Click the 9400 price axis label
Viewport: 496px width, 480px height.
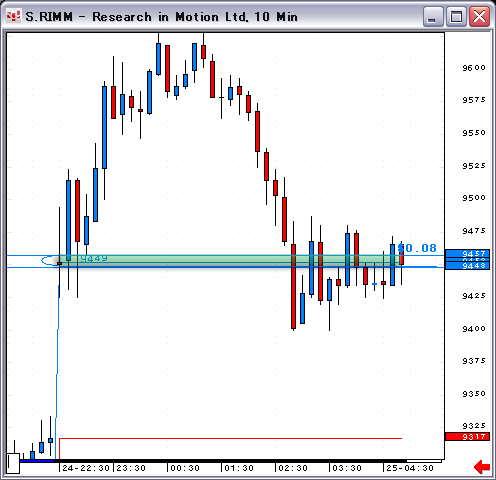[474, 329]
